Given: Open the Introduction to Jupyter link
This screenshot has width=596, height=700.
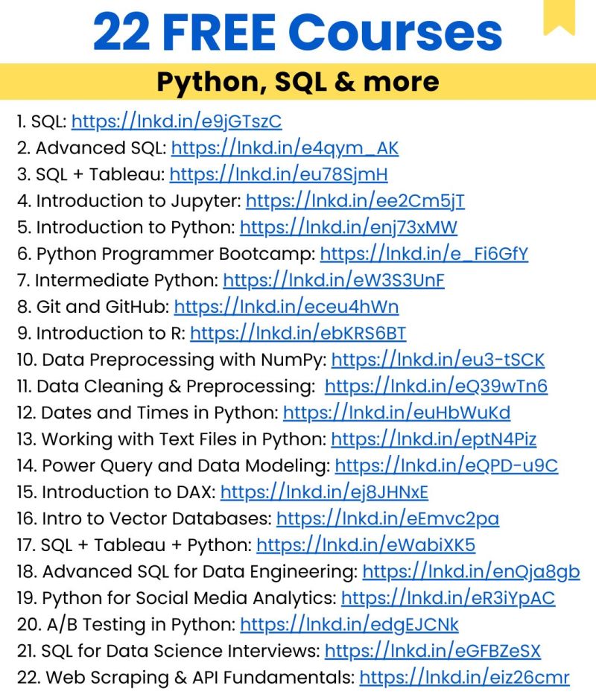Looking at the screenshot, I should (x=355, y=201).
